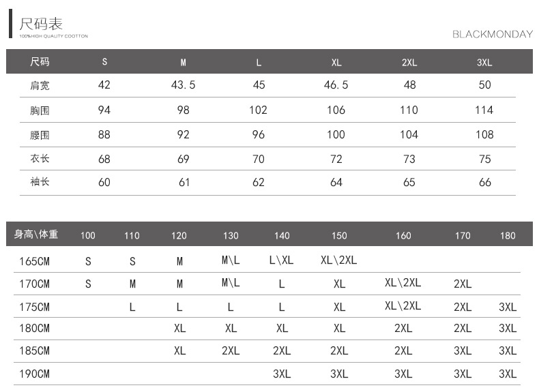Select the 165CM height row label
Viewport: 539px width, 392px height.
coord(33,261)
